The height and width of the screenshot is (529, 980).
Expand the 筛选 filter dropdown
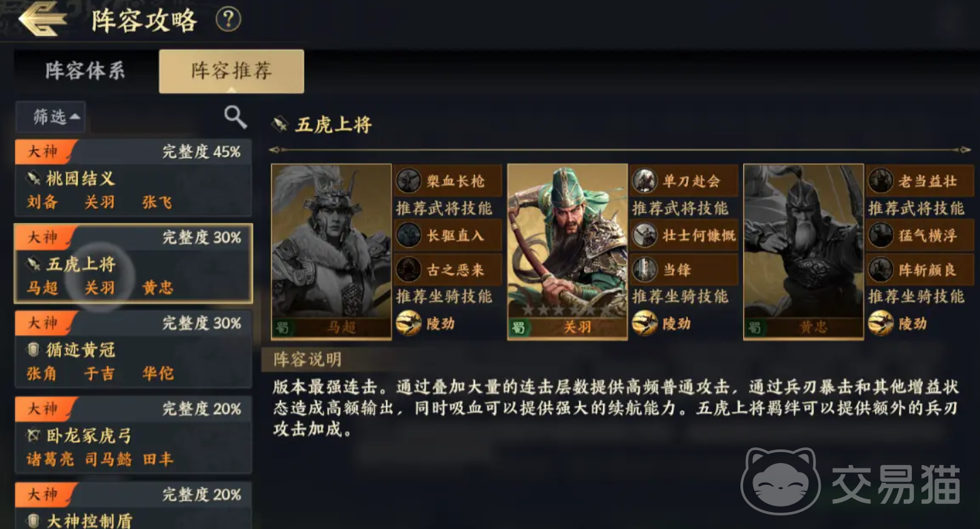(x=50, y=117)
